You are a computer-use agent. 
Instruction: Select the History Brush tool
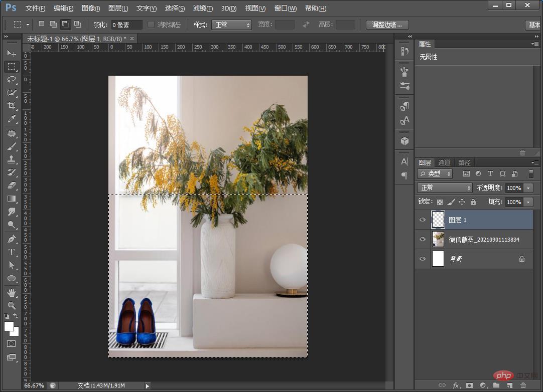12,172
